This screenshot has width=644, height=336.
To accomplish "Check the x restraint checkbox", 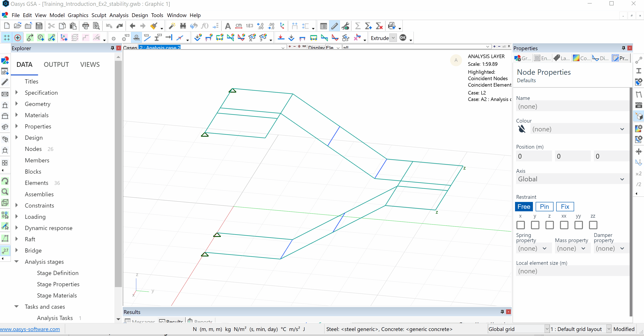I will click(520, 225).
